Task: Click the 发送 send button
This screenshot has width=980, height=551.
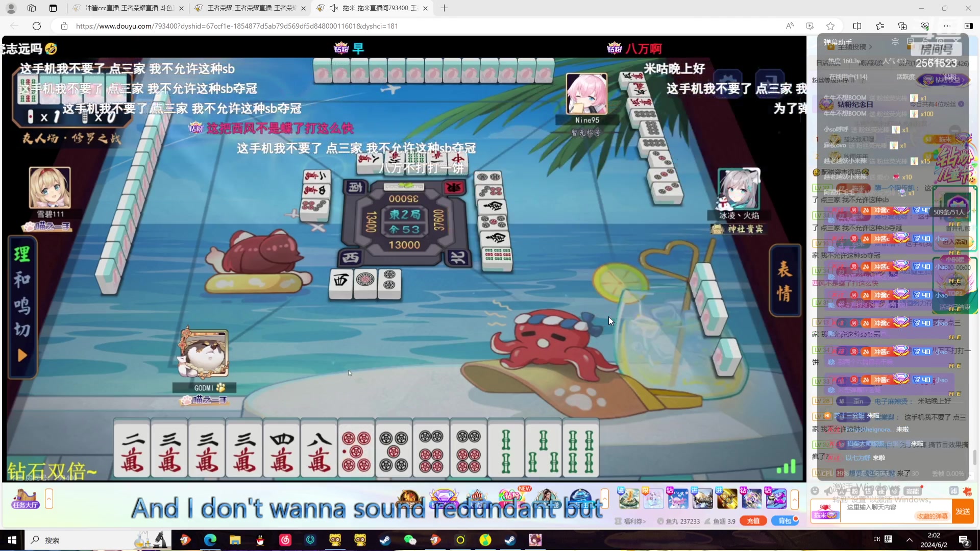Action: pos(963,511)
